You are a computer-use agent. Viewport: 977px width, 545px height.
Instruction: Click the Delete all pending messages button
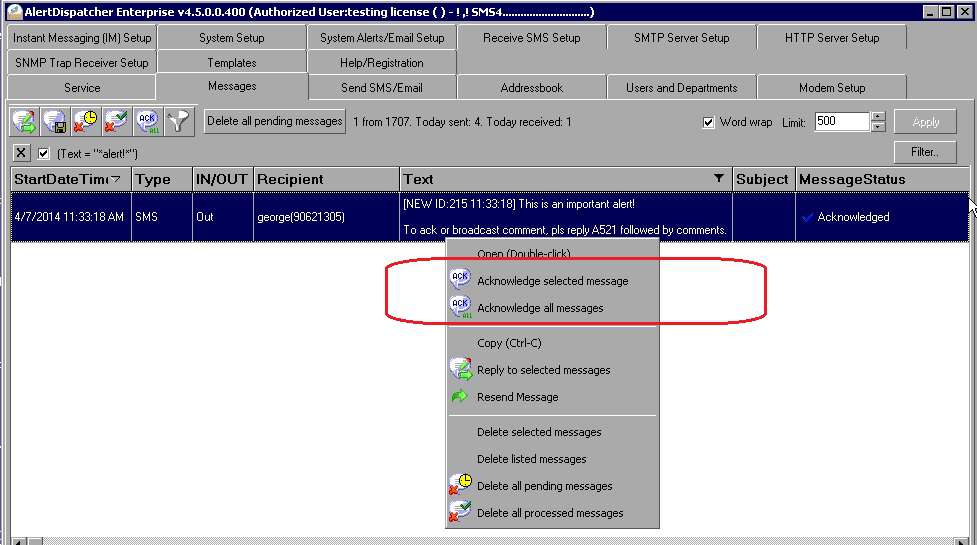(275, 121)
